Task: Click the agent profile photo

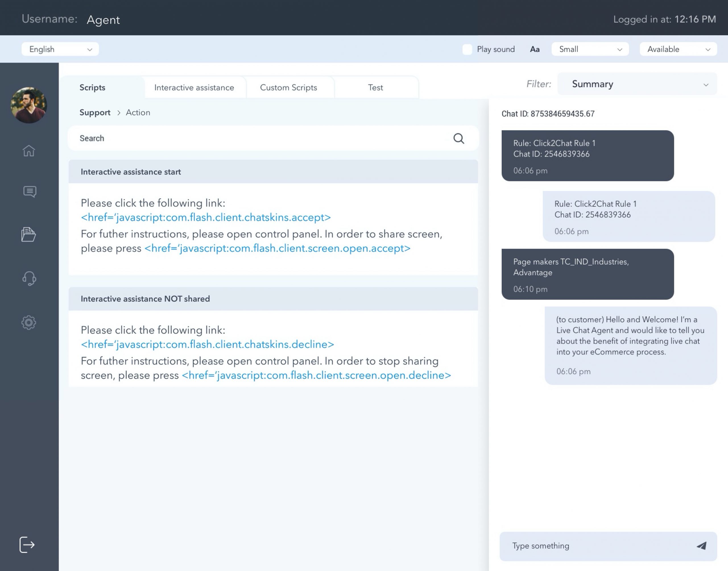Action: (29, 105)
